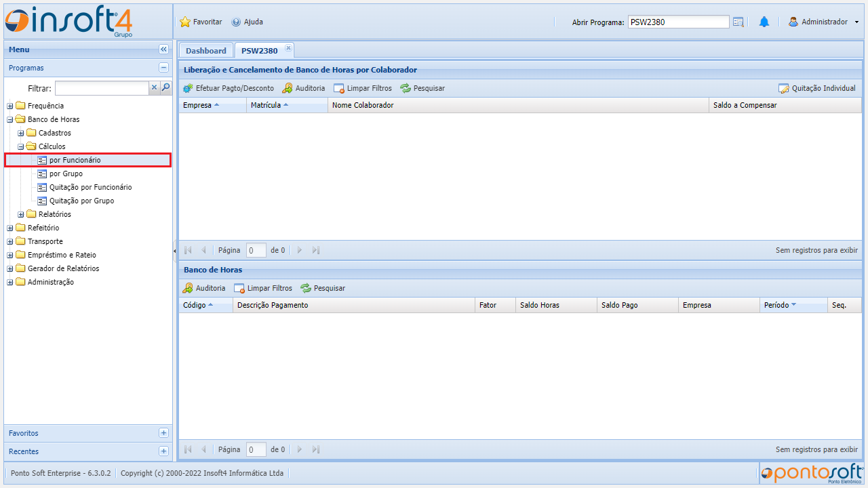This screenshot has height=488, width=868.
Task: Click the program search icon beside PSW2380
Action: [x=738, y=22]
